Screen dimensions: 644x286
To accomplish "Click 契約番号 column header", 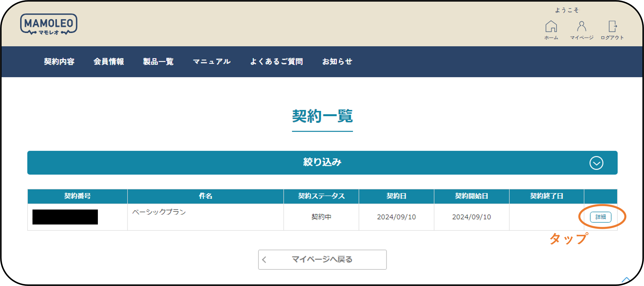I will point(77,196).
